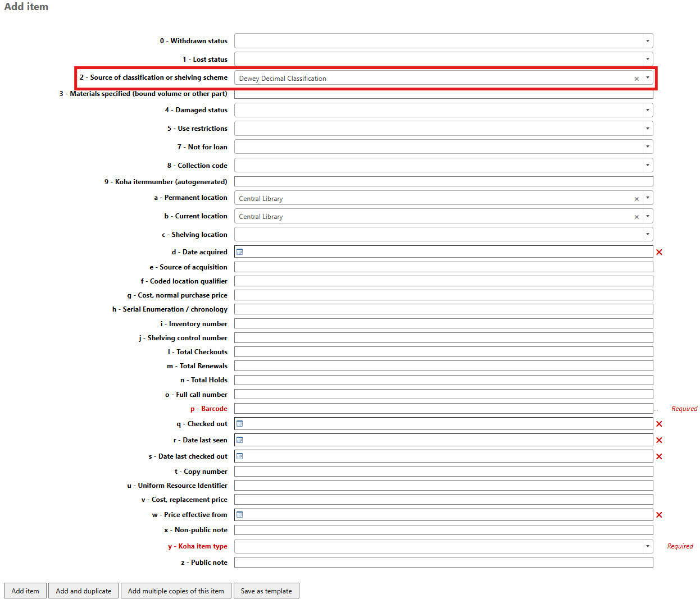Focus the Koha itemnumber input field

pyautogui.click(x=444, y=181)
